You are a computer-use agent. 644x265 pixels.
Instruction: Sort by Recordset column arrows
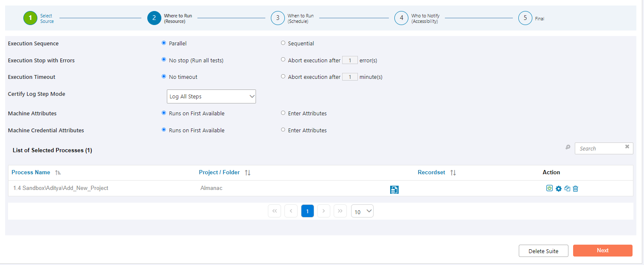(453, 173)
